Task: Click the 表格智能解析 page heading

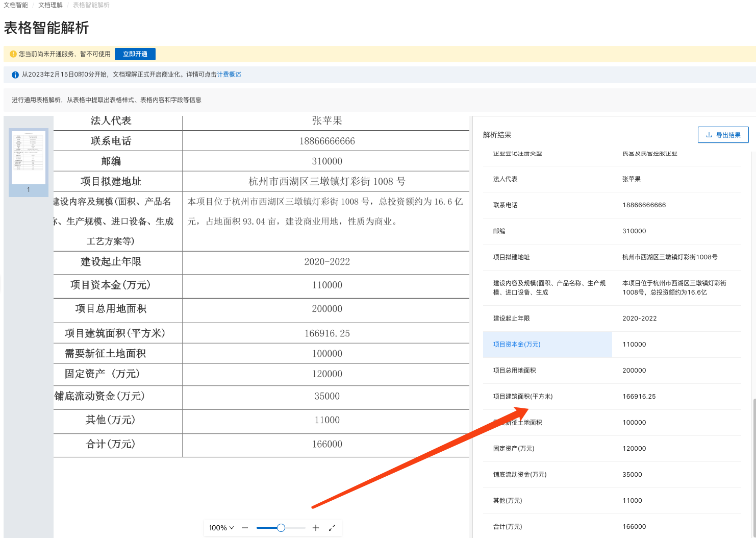Action: 46,28
